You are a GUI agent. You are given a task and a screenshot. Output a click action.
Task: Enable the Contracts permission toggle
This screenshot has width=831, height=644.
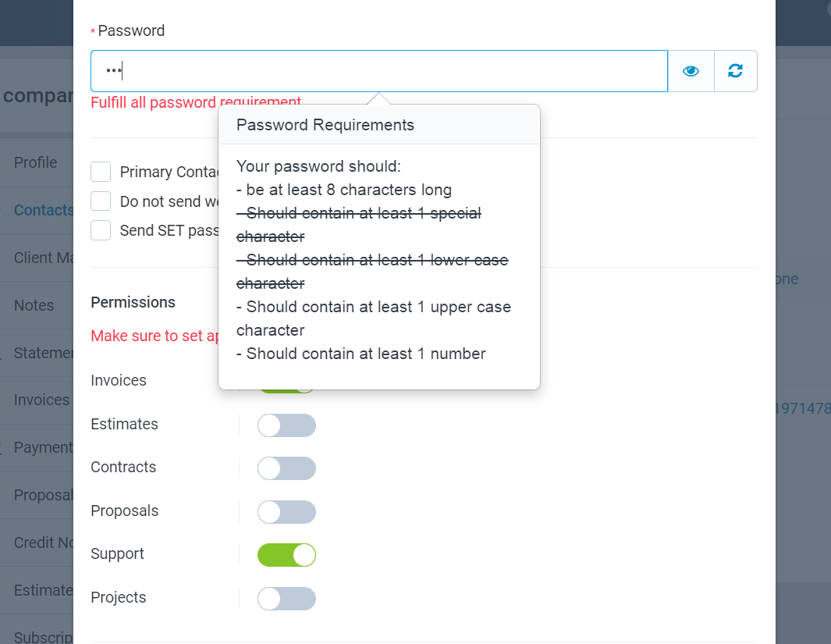point(286,468)
